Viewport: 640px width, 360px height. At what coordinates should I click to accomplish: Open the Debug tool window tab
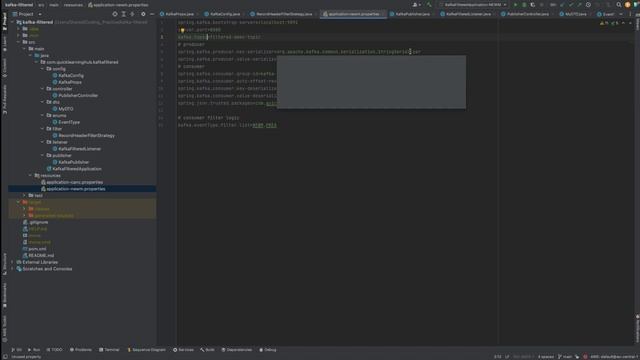pos(268,350)
